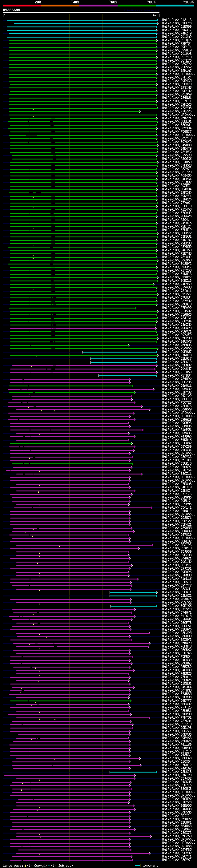Image resolution: width=197 pixels, height=868 pixels.
Task: Select the UniRef100_A1AP51 label
Action: click(x=177, y=430)
